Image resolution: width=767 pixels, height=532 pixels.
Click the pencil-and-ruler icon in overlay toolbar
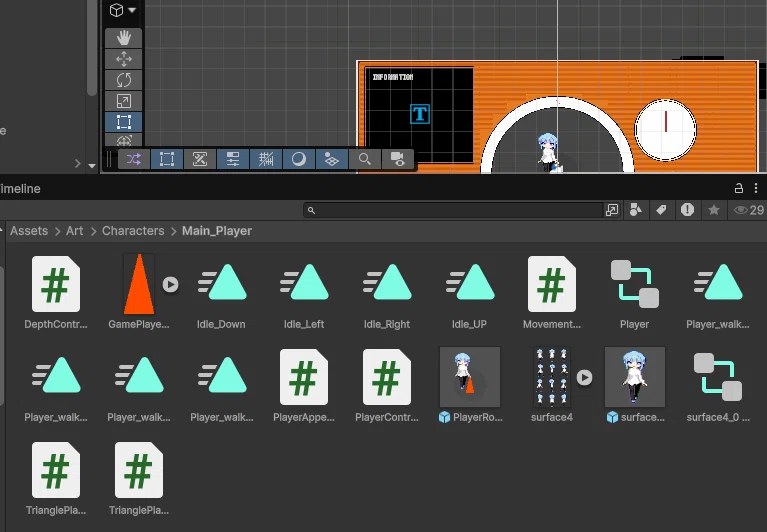click(x=200, y=159)
